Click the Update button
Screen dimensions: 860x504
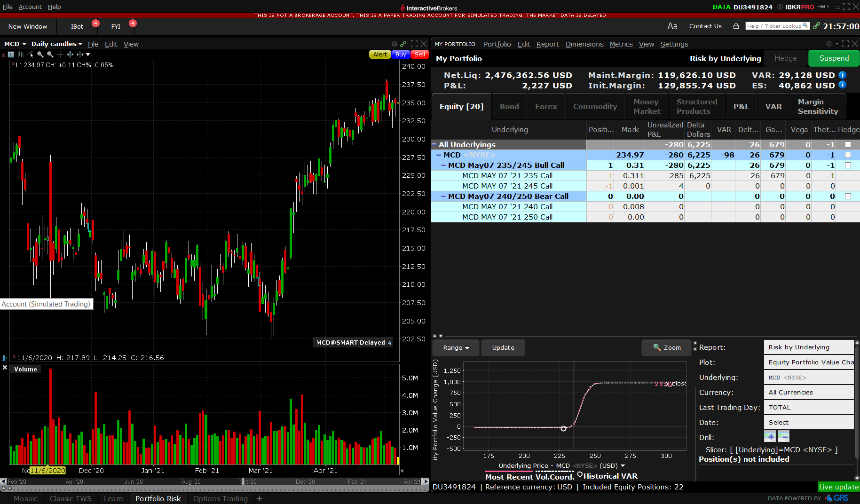(x=503, y=348)
